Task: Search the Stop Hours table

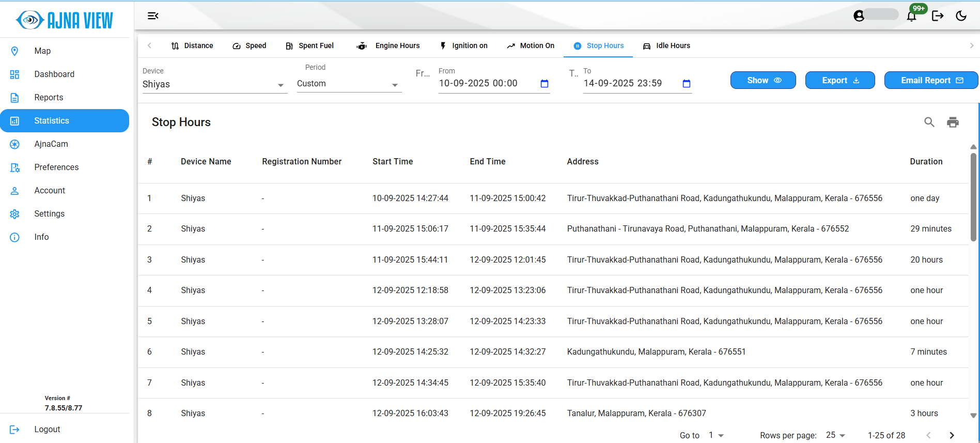Action: (x=929, y=122)
